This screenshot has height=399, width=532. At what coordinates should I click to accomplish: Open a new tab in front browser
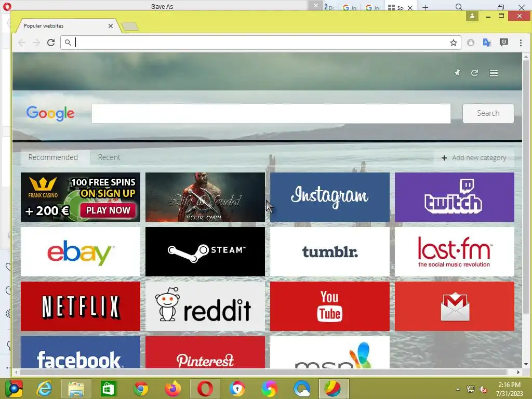(129, 26)
